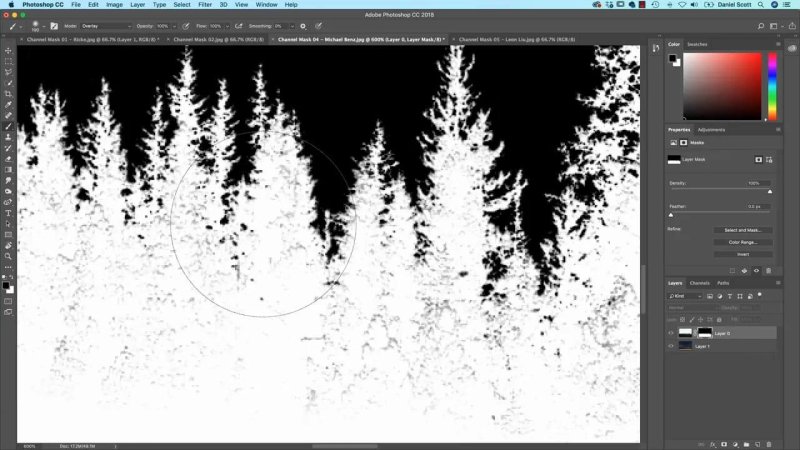Open the tool preset picker dropdown
800x450 pixels.
click(20, 26)
